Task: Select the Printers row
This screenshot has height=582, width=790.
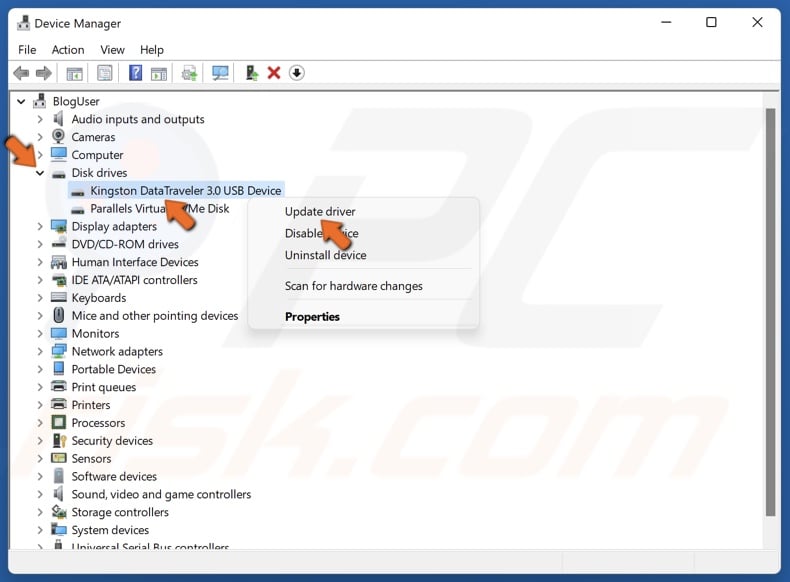Action: coord(91,405)
